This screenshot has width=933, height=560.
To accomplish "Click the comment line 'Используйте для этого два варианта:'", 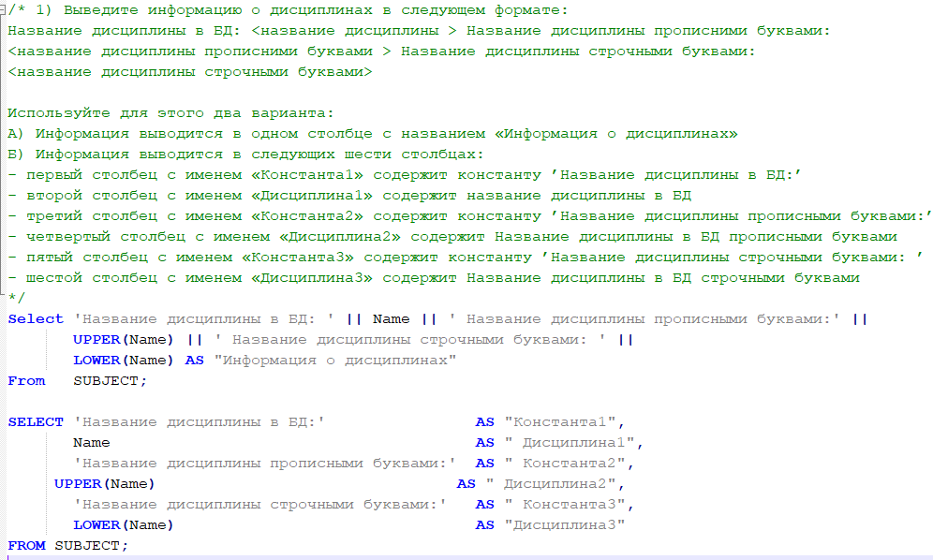I will tap(170, 113).
